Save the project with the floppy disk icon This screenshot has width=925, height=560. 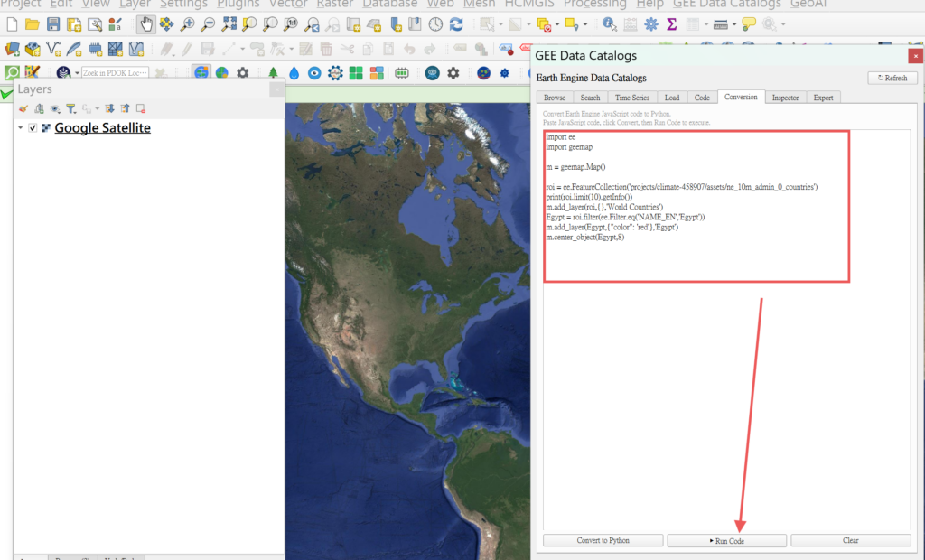tap(53, 23)
